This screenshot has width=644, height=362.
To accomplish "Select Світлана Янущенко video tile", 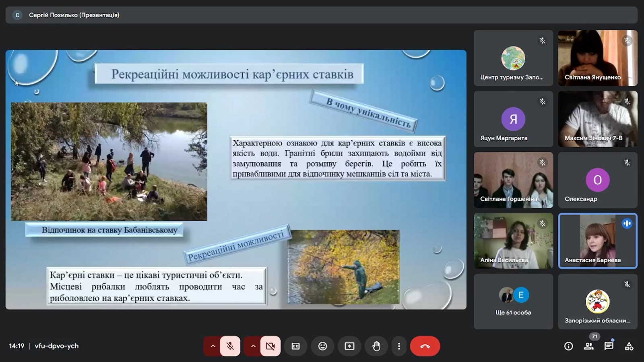I will click(597, 58).
